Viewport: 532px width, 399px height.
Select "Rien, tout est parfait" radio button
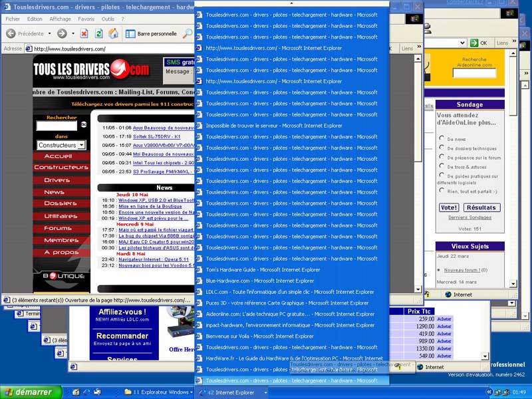[x=442, y=190]
